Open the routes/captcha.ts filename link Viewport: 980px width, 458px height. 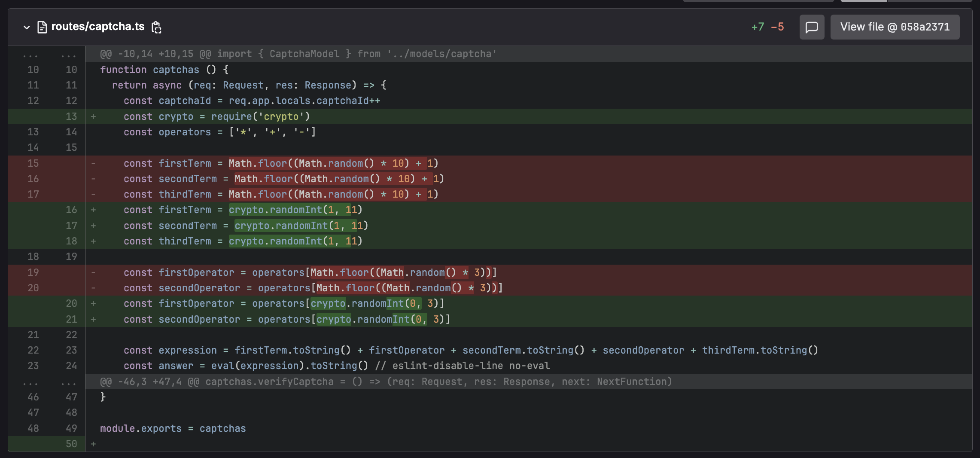tap(98, 27)
